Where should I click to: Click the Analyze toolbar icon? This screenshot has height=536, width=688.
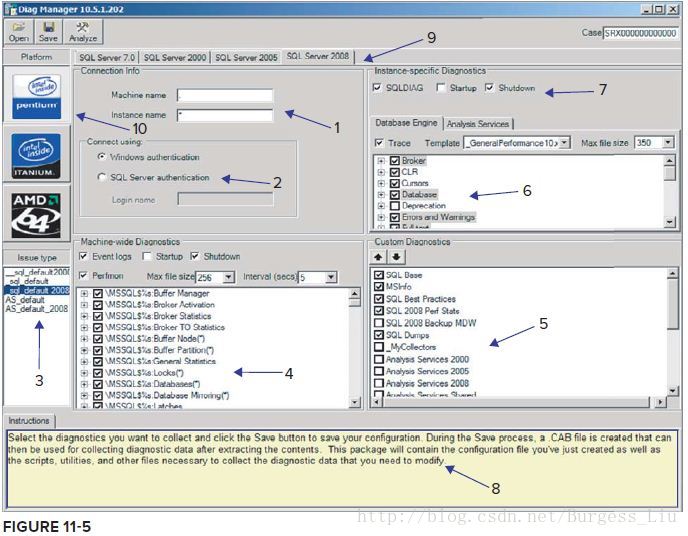83,32
